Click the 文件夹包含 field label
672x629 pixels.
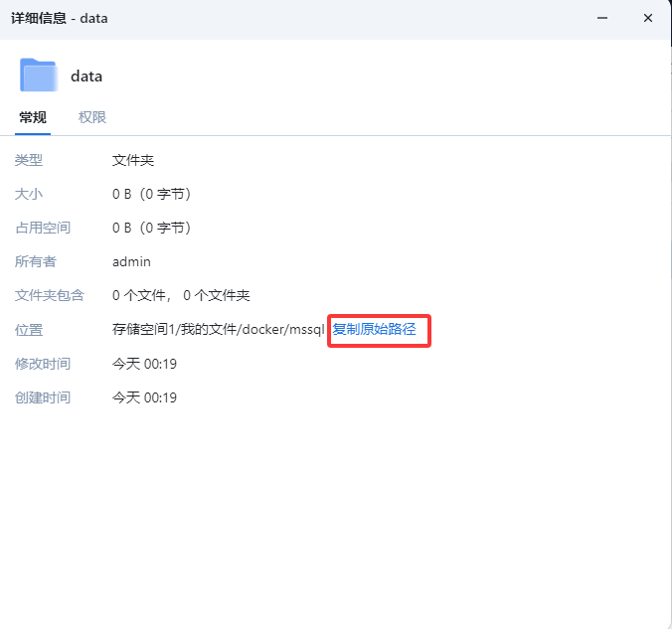pos(50,295)
